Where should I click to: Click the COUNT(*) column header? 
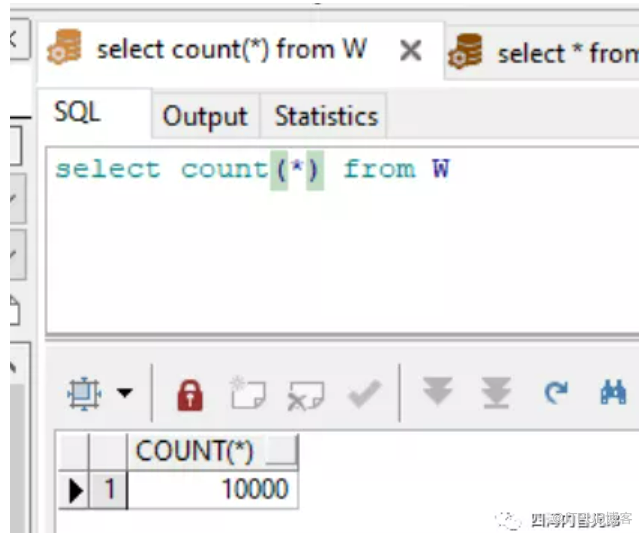point(213,451)
